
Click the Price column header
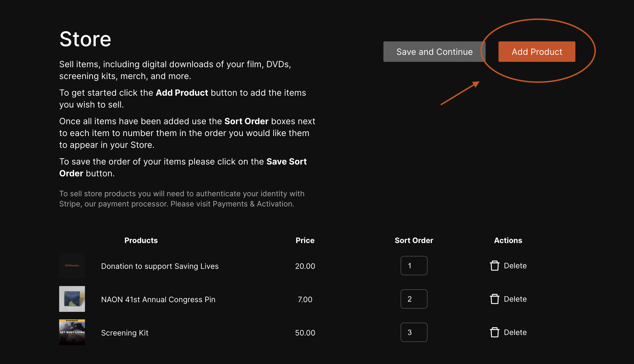pos(305,240)
